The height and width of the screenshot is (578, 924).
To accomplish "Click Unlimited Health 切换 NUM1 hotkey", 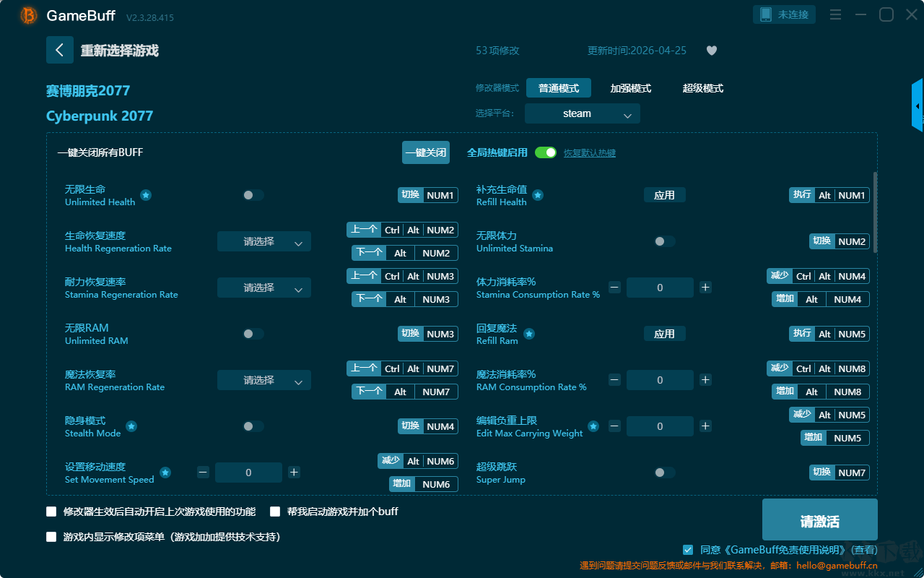I will 428,195.
